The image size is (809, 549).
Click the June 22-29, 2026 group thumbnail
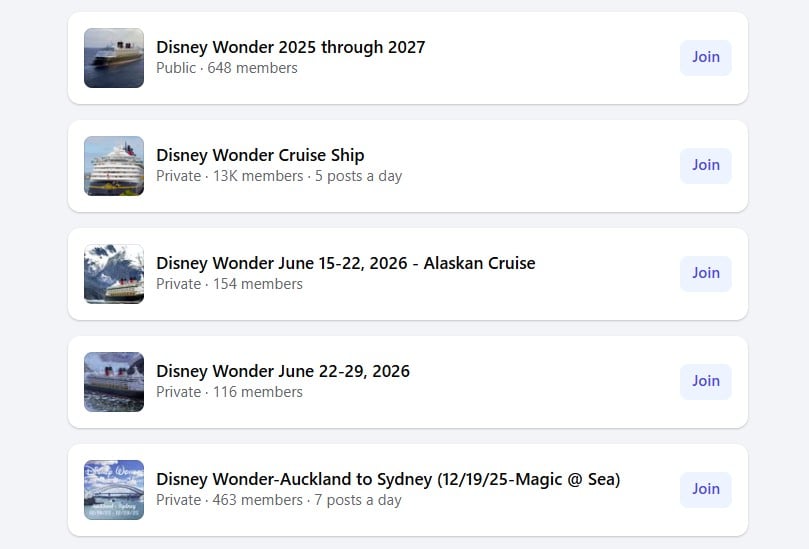coord(114,382)
